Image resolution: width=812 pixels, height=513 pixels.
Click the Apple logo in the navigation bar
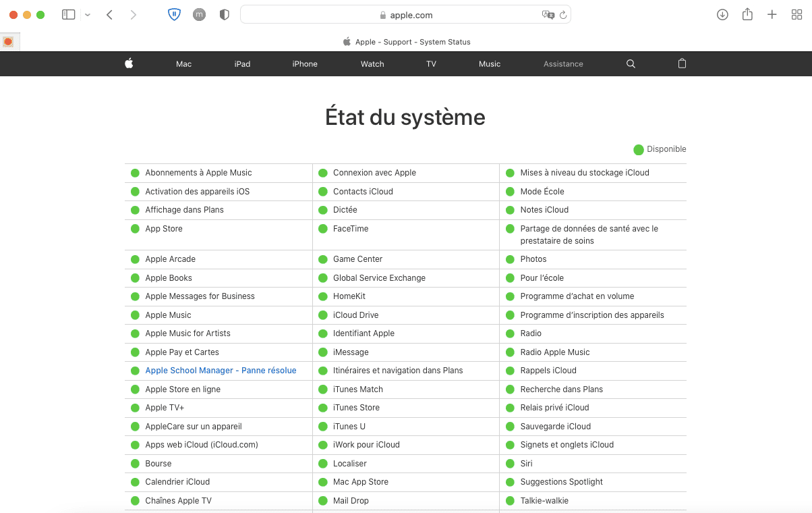[x=129, y=63]
